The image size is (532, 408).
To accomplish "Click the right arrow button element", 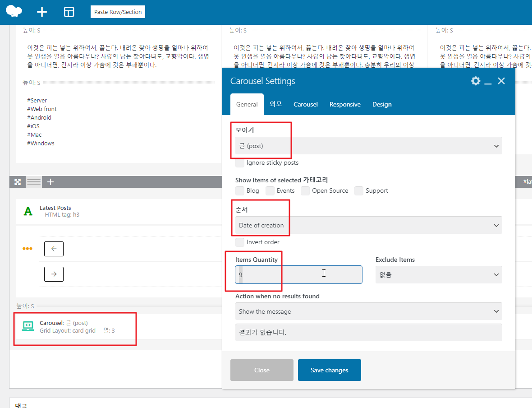I will (x=54, y=274).
